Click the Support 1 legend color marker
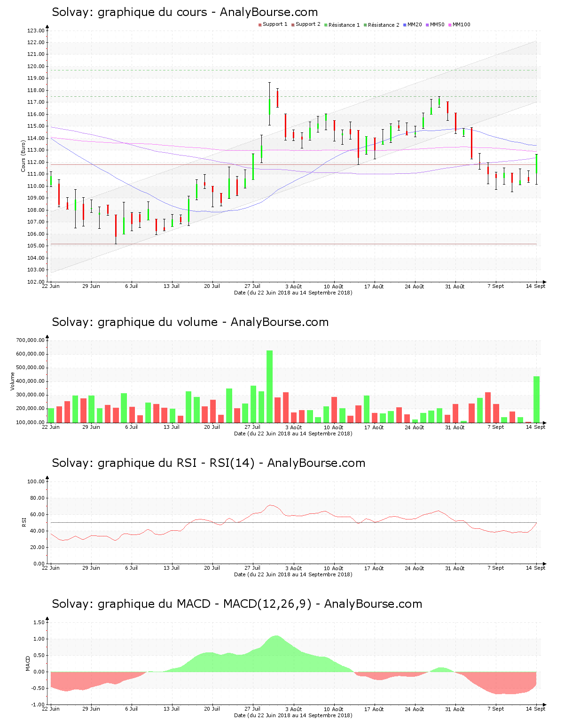This screenshot has width=564, height=728. 260,24
